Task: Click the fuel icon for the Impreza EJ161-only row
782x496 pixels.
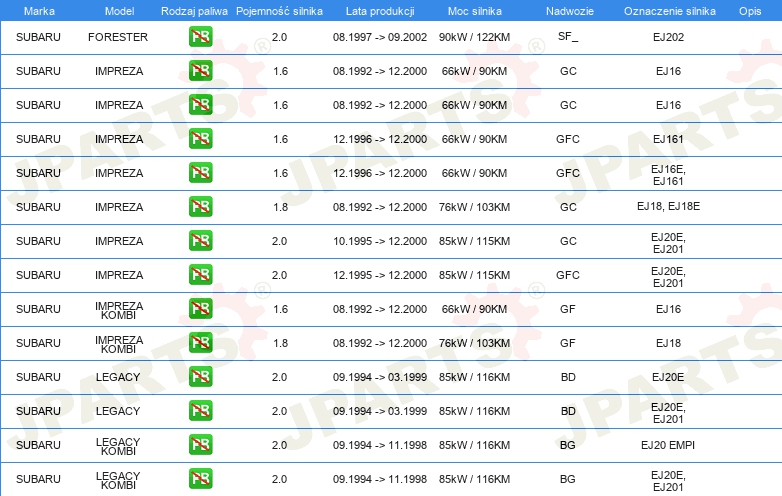Action: 200,139
